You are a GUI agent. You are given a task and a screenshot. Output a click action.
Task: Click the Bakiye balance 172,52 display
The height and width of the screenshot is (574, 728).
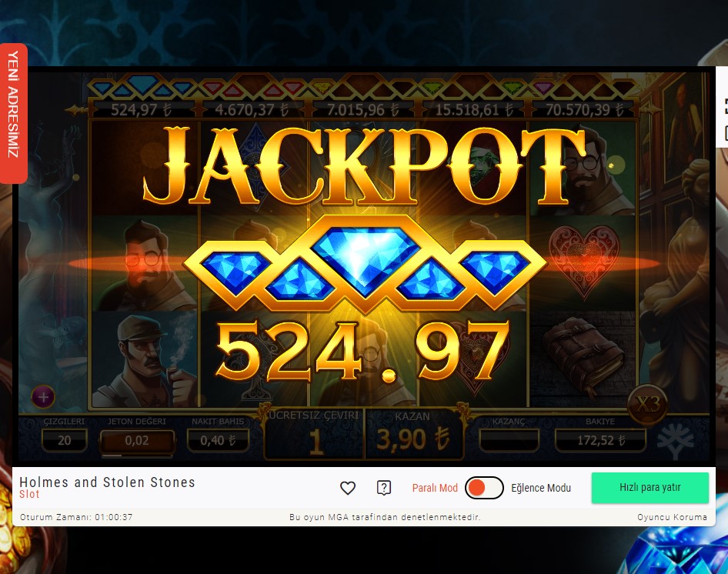[600, 440]
